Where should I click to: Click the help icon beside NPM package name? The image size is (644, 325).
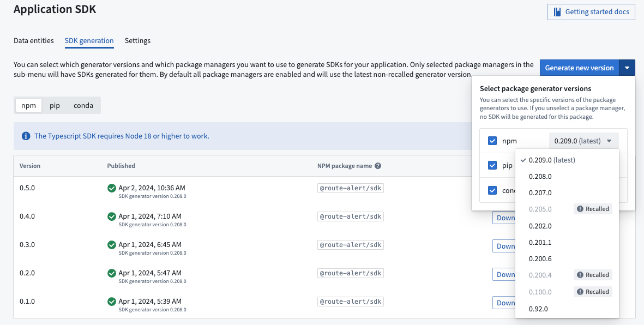click(378, 166)
